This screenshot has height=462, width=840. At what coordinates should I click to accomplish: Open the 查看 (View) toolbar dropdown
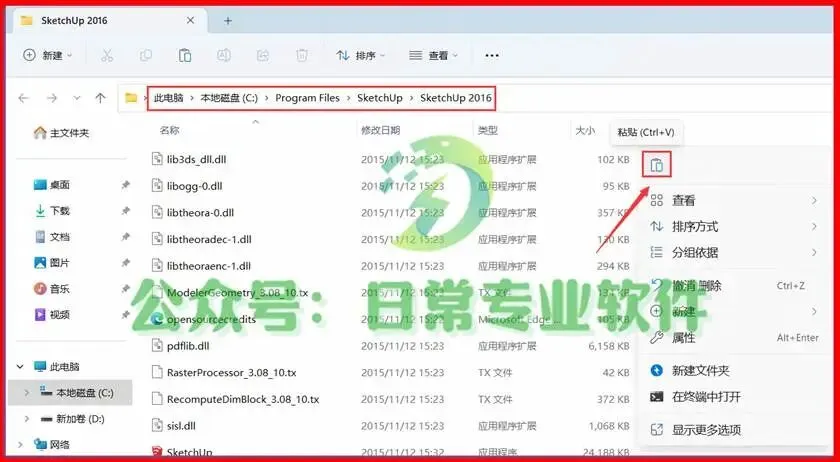tap(433, 55)
